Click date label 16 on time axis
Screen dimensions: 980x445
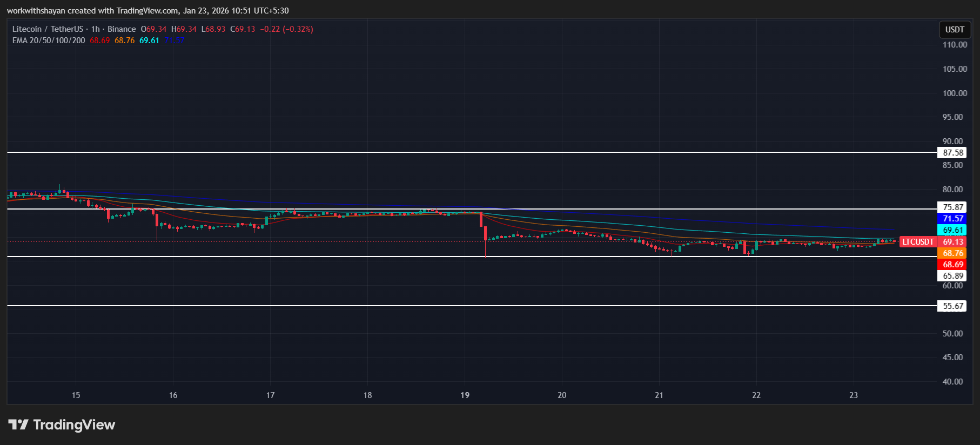click(173, 395)
